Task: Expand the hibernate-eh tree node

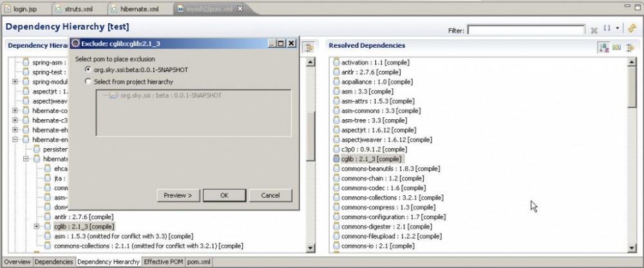Action: point(15,130)
